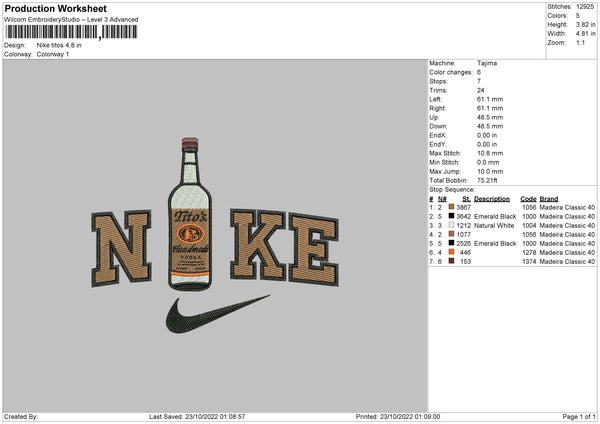Click the Zoom value 1:1
Image resolution: width=600 pixels, height=424 pixels.
(580, 43)
